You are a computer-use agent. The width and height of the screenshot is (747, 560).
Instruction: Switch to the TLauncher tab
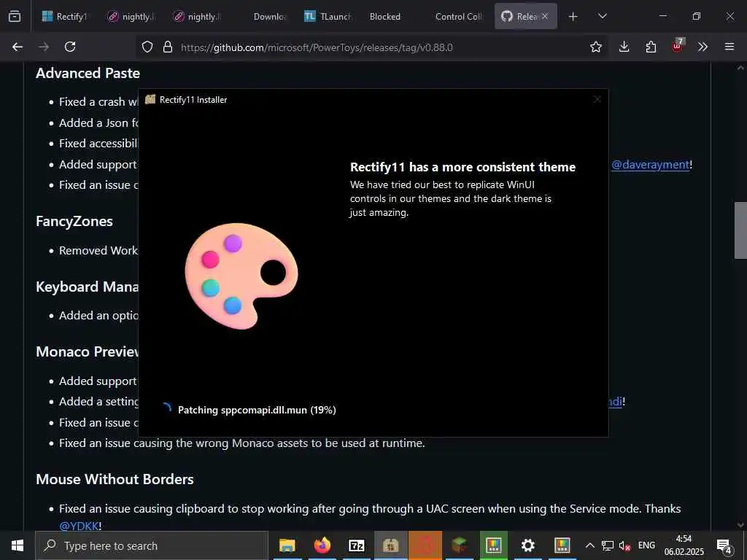[x=328, y=16]
